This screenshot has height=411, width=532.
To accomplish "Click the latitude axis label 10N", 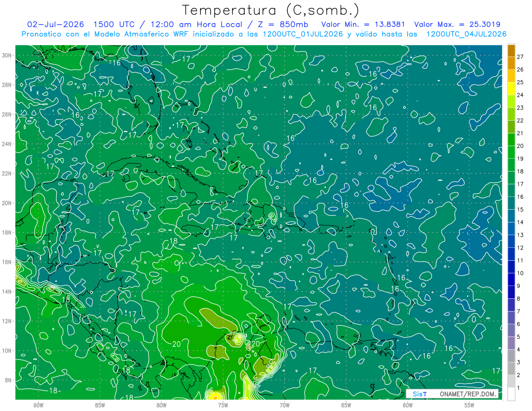I will pyautogui.click(x=7, y=351).
